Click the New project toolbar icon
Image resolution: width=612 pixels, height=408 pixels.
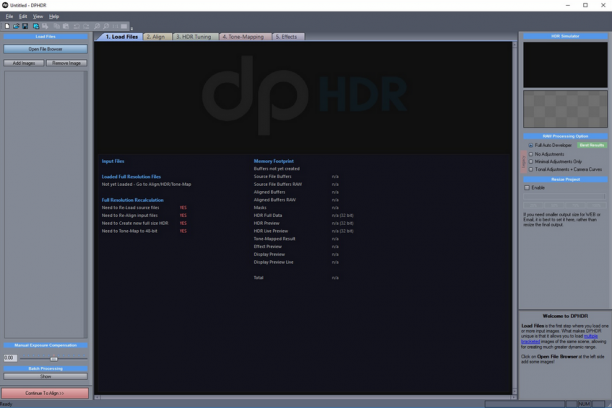tap(7, 26)
